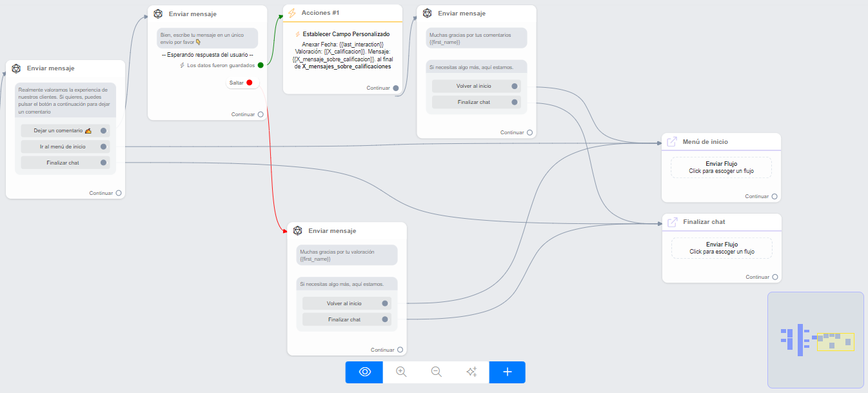868x393 pixels.
Task: Open flow chooser in Menú de inicio node
Action: coord(721,168)
